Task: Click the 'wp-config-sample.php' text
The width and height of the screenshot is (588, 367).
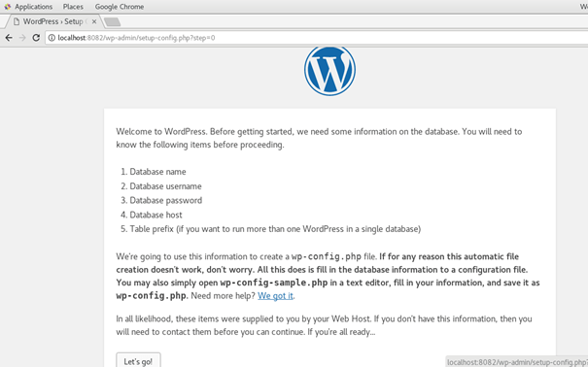Action: point(274,283)
